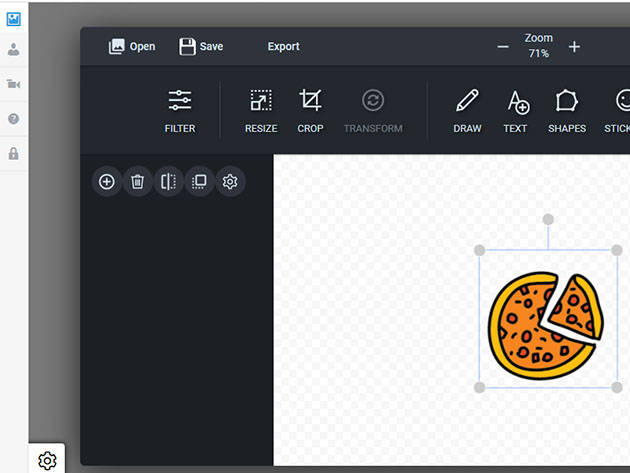Click the top-left resize handle of the pizza
This screenshot has width=630, height=473.
coord(479,250)
